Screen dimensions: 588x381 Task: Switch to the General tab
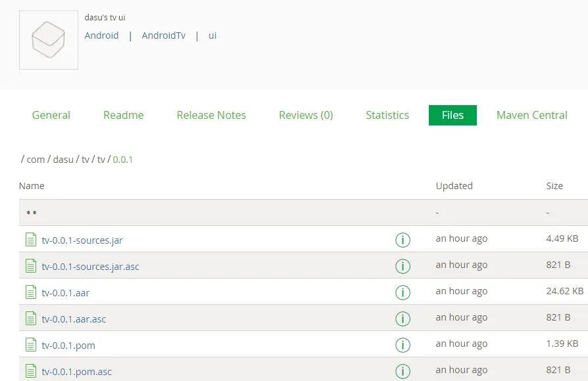click(x=51, y=115)
